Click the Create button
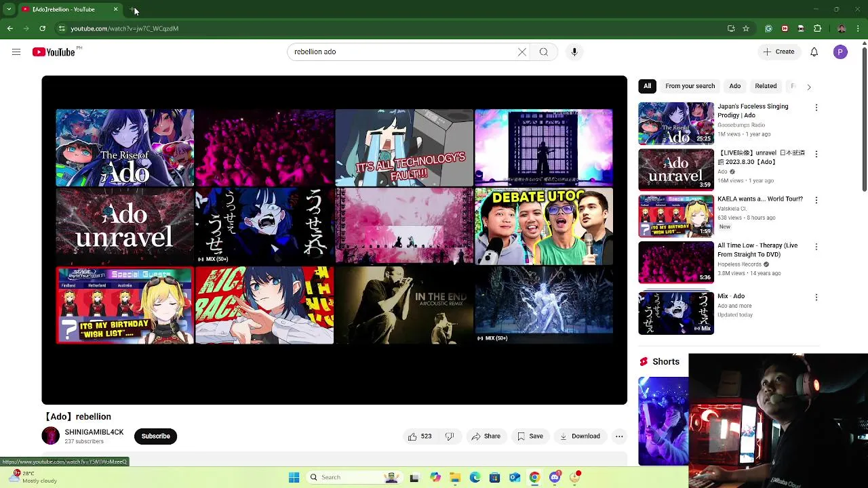This screenshot has width=868, height=488. pos(778,52)
